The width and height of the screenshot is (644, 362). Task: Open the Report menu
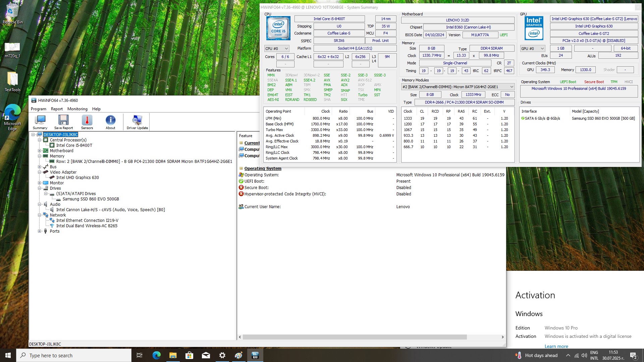(57, 109)
